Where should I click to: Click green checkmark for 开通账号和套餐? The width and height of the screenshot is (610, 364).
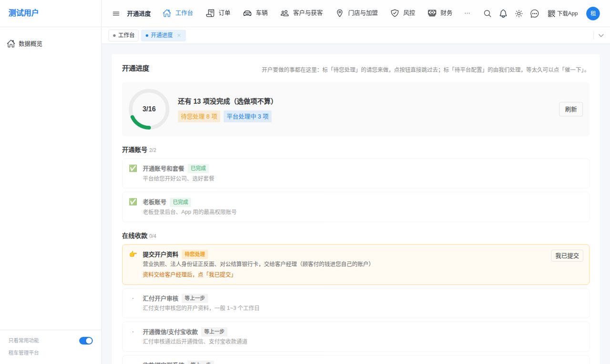pyautogui.click(x=133, y=168)
